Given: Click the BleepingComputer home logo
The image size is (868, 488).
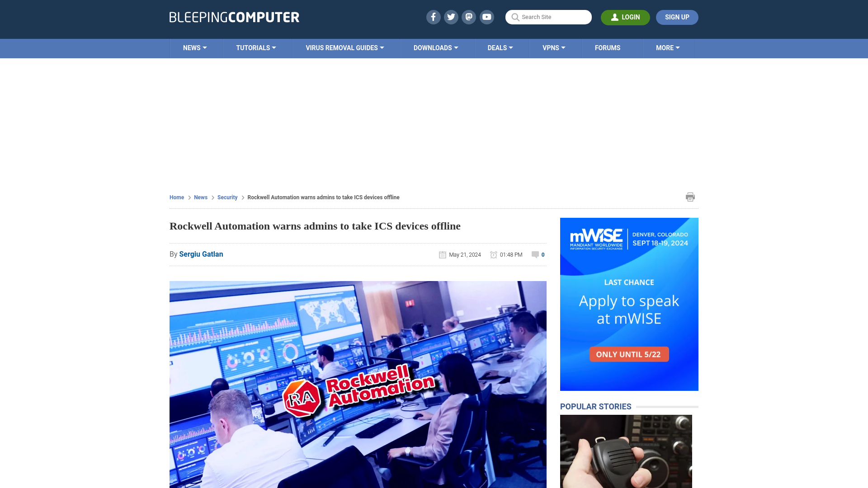Looking at the screenshot, I should tap(234, 17).
